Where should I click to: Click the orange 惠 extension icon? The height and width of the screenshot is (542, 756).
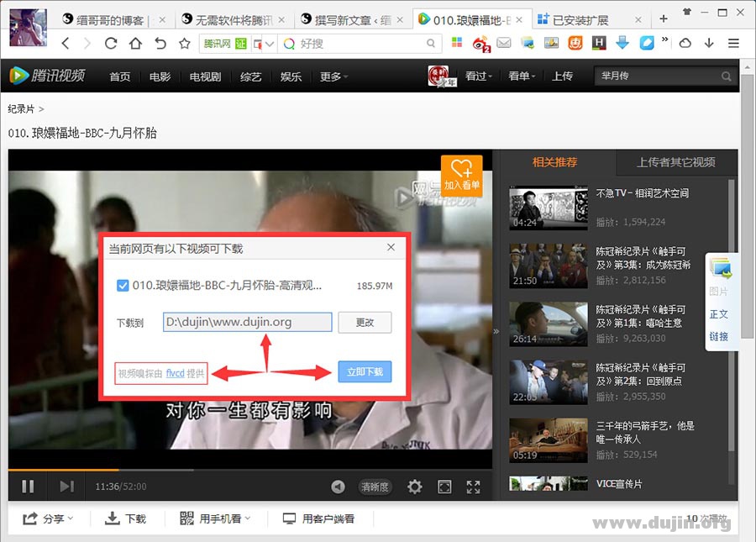click(x=575, y=43)
